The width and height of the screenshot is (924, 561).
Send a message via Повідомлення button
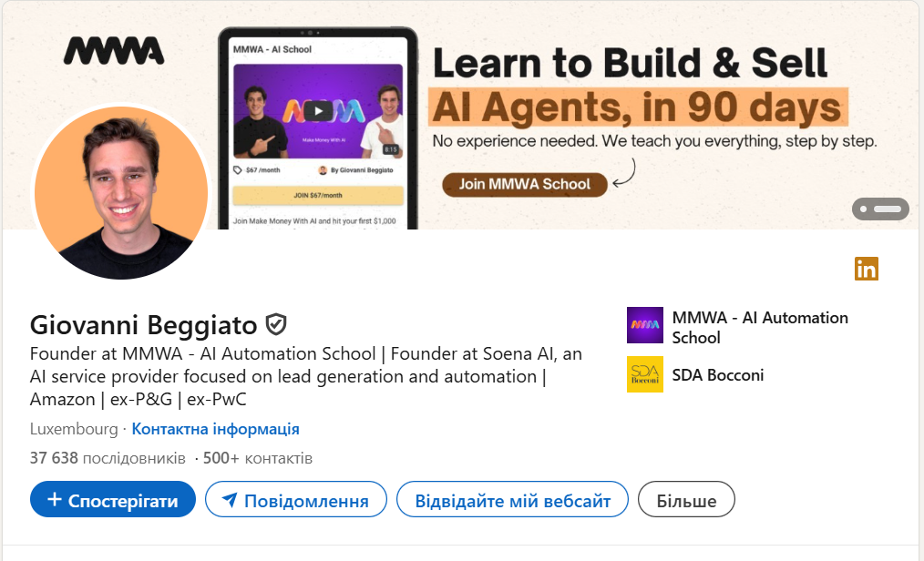[x=296, y=500]
